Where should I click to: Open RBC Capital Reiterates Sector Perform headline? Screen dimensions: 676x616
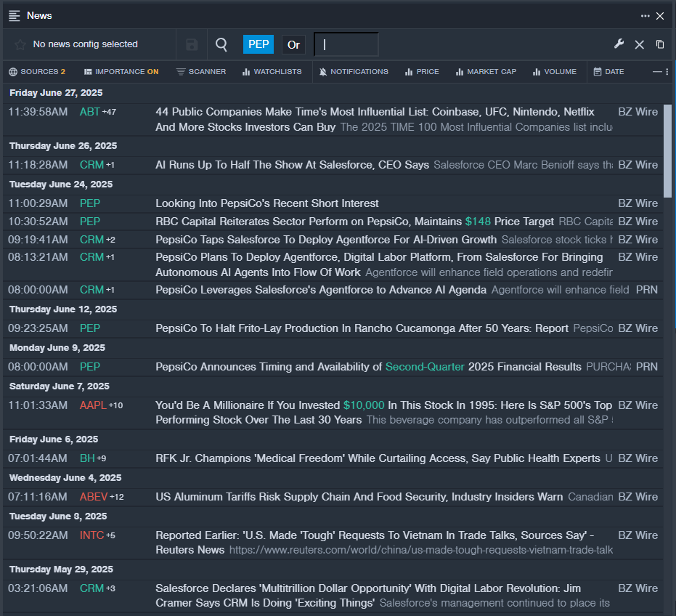coord(354,222)
